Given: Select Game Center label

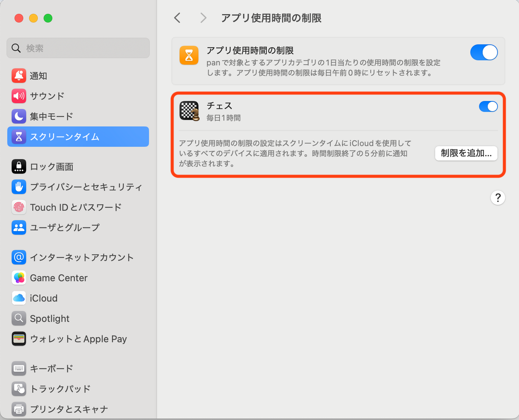Looking at the screenshot, I should click(x=59, y=278).
